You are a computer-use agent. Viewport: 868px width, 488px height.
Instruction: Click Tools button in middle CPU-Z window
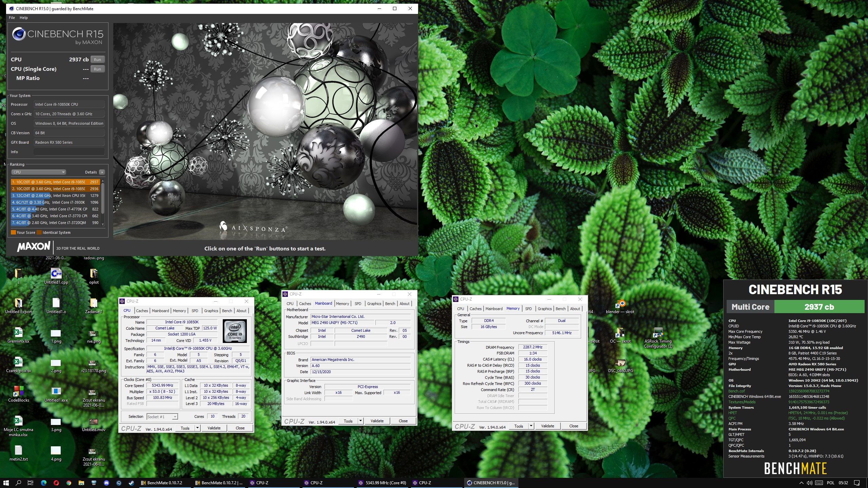348,421
